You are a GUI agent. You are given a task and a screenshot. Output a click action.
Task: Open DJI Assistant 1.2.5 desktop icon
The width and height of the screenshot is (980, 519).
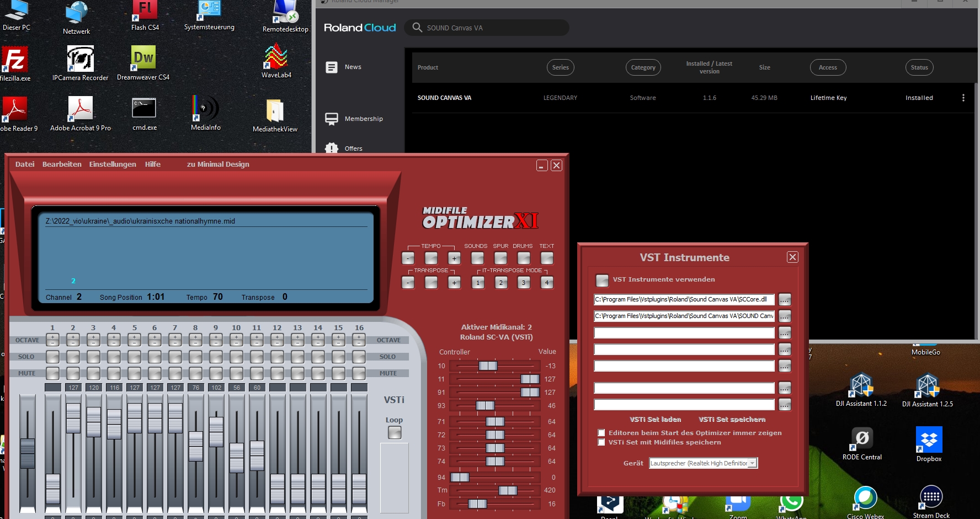tap(928, 389)
